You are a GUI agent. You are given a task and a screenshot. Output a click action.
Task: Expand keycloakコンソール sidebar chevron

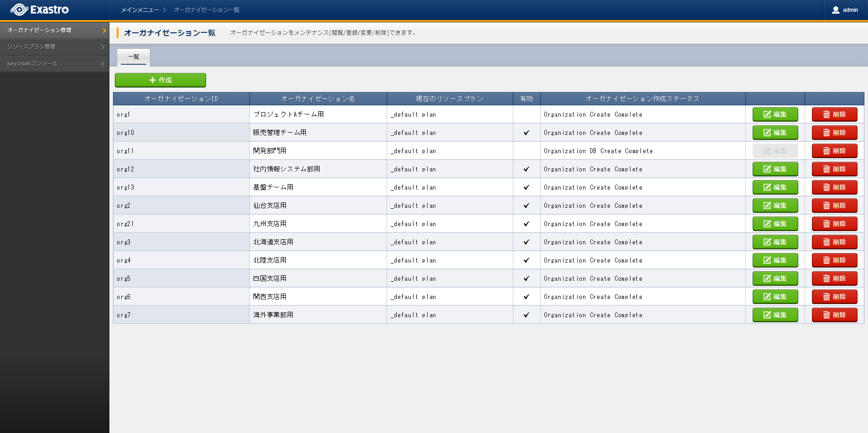click(x=103, y=64)
